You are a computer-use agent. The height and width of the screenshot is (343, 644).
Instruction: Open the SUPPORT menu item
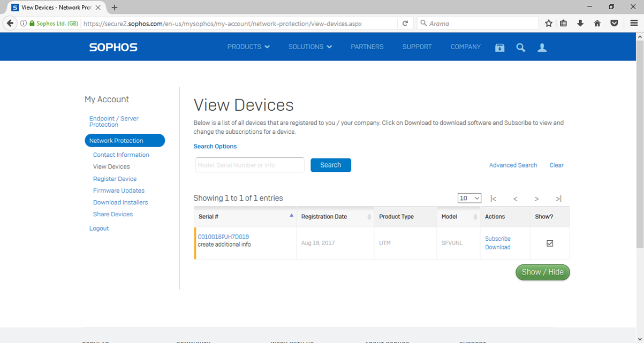tap(417, 47)
